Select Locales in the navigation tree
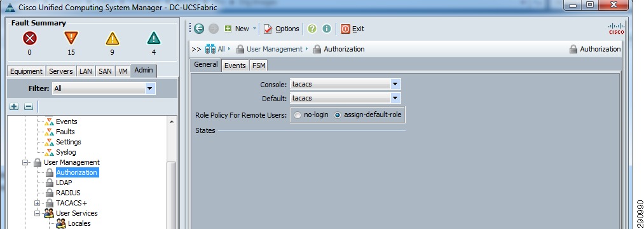 click(79, 223)
